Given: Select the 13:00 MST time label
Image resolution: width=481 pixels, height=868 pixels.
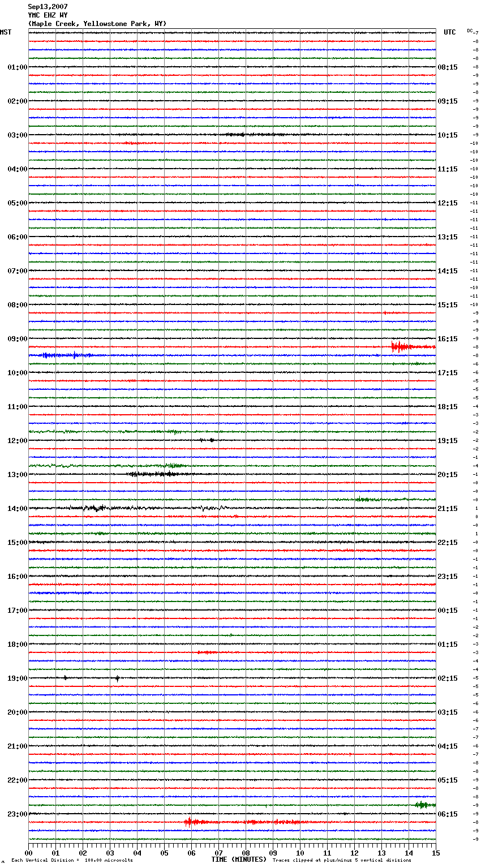Looking at the screenshot, I should click(x=18, y=475).
